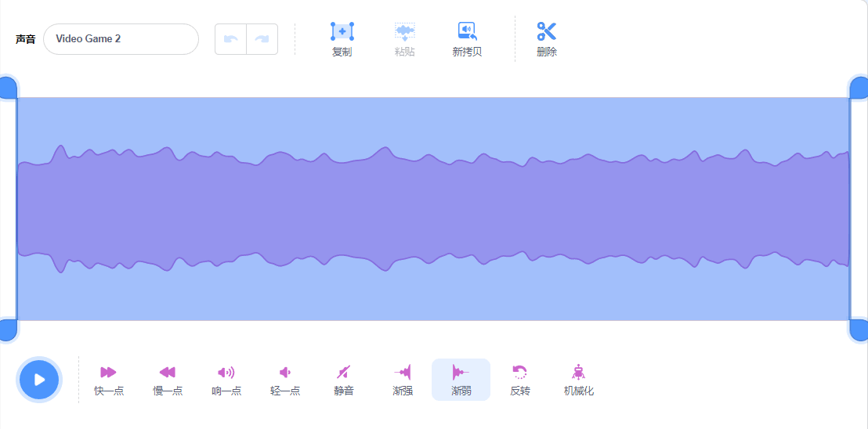Apply the 机械化 (robot) effect
Screen dimensions: 868x429
coord(578,372)
